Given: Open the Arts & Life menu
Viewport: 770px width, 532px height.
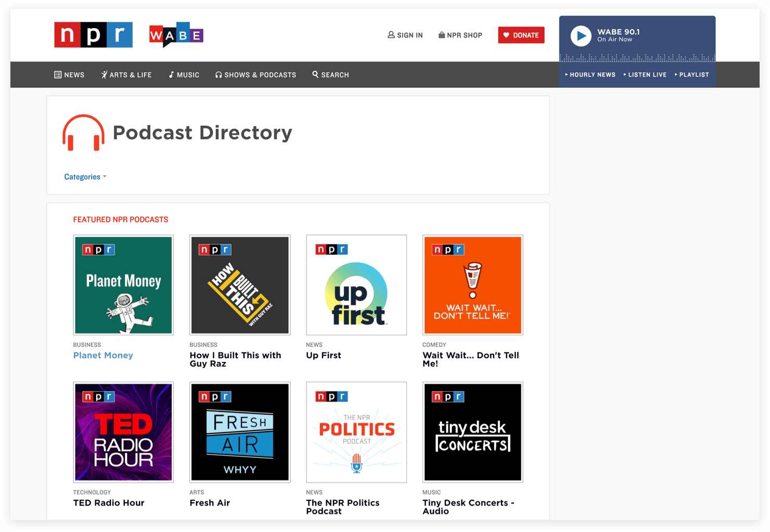Looking at the screenshot, I should pos(126,75).
